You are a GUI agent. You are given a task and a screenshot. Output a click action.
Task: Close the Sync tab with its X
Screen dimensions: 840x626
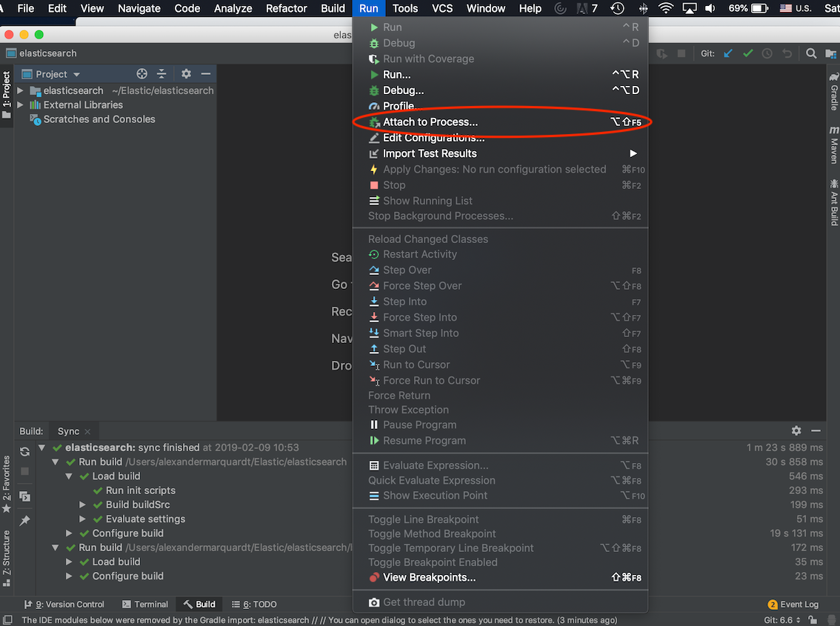tap(87, 431)
